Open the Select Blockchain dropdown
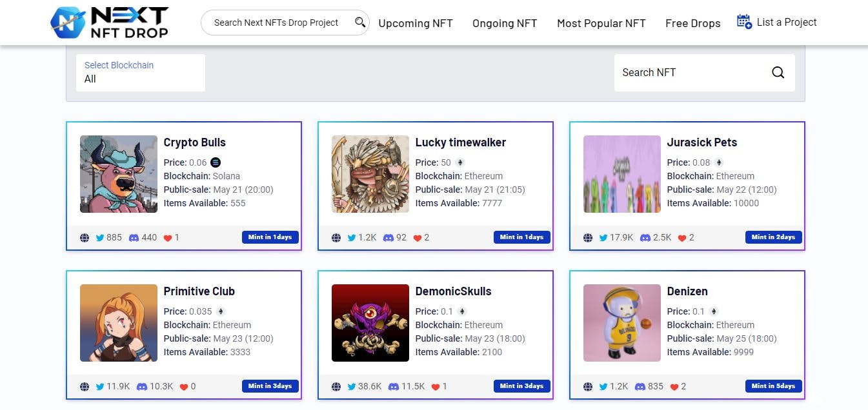The height and width of the screenshot is (410, 868). (x=140, y=72)
